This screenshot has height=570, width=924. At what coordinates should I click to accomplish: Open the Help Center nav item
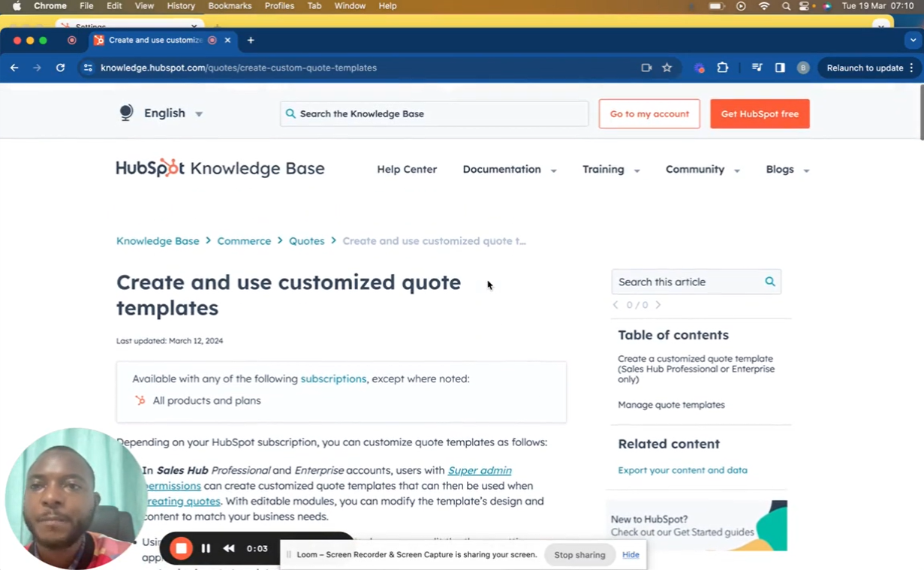pyautogui.click(x=407, y=170)
